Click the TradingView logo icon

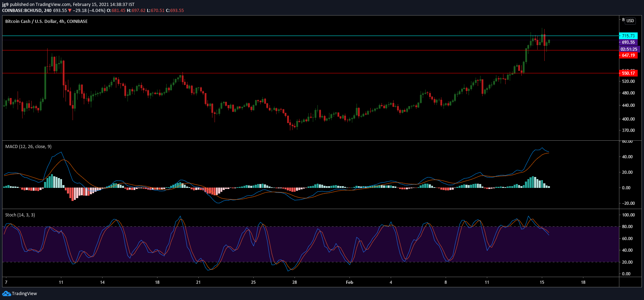[x=6, y=293]
